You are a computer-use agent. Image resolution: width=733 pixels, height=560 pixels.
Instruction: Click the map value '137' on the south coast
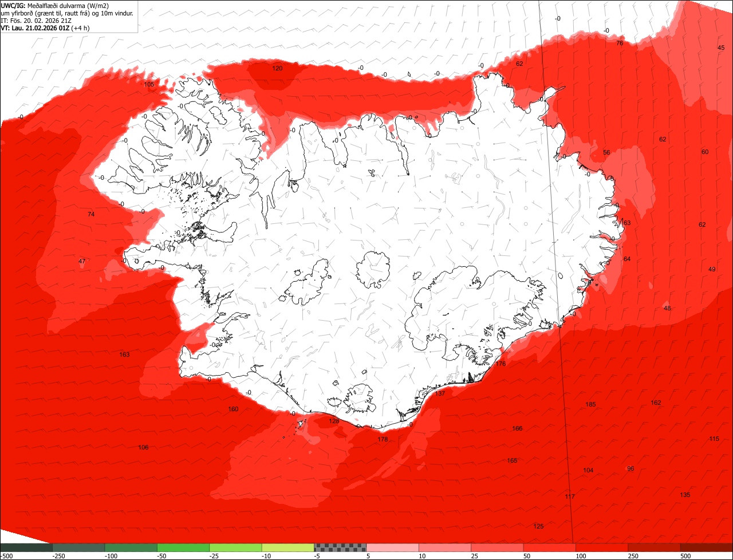[440, 393]
